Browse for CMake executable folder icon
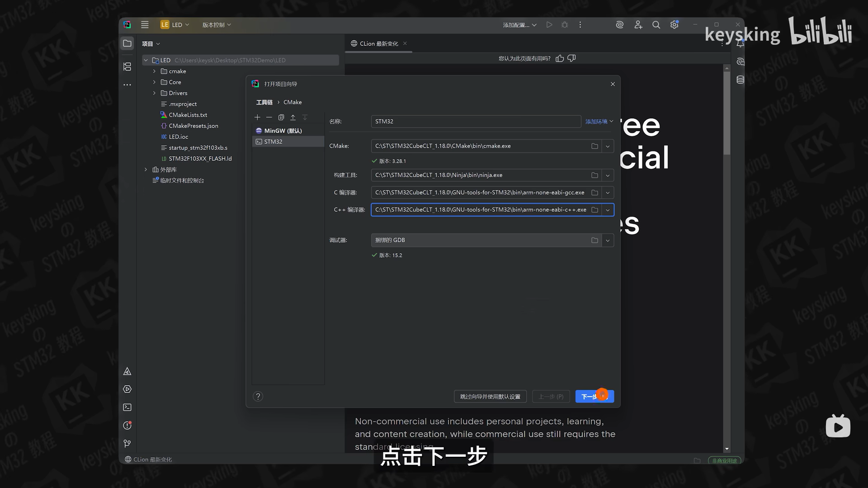The height and width of the screenshot is (488, 868). (594, 146)
